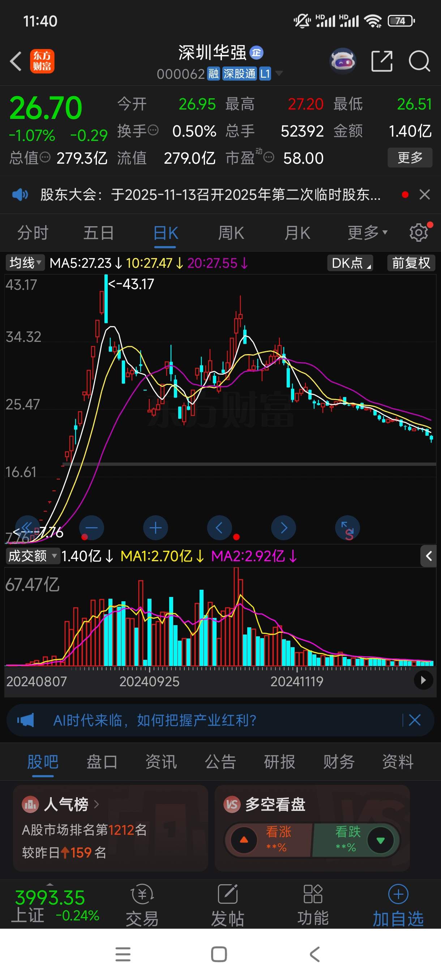The width and height of the screenshot is (441, 980).
Task: Tap the 换手 info icon
Action: (x=153, y=130)
